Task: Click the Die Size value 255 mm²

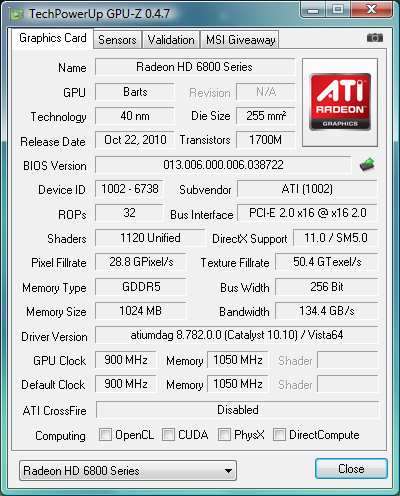Action: click(266, 116)
